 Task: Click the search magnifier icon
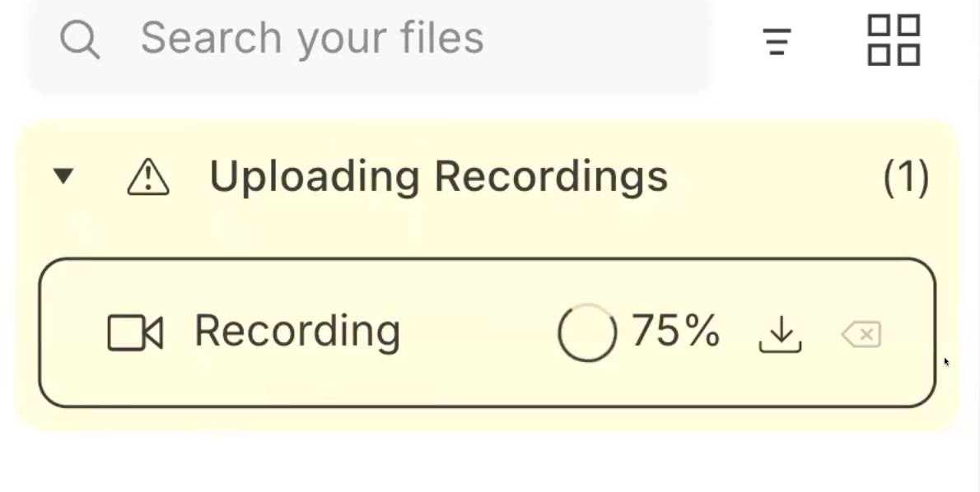[80, 37]
